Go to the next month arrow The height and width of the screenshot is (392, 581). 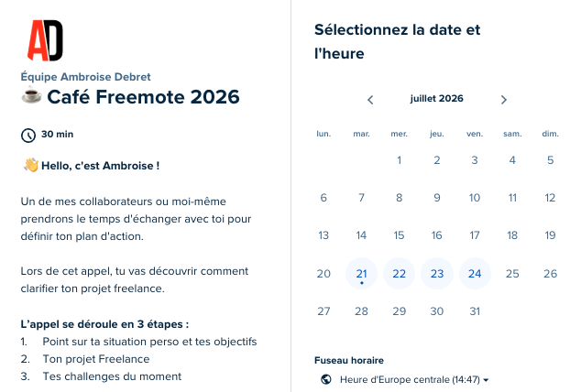click(x=503, y=100)
